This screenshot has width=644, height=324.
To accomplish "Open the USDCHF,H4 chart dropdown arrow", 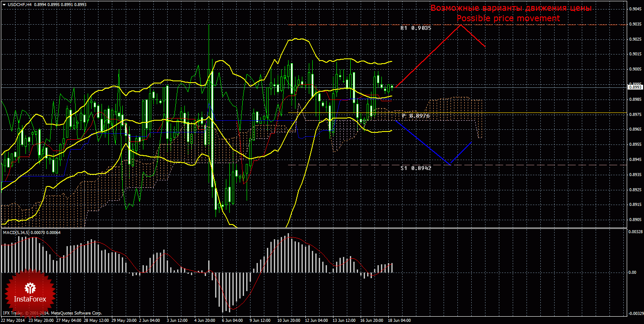I will pyautogui.click(x=4, y=4).
